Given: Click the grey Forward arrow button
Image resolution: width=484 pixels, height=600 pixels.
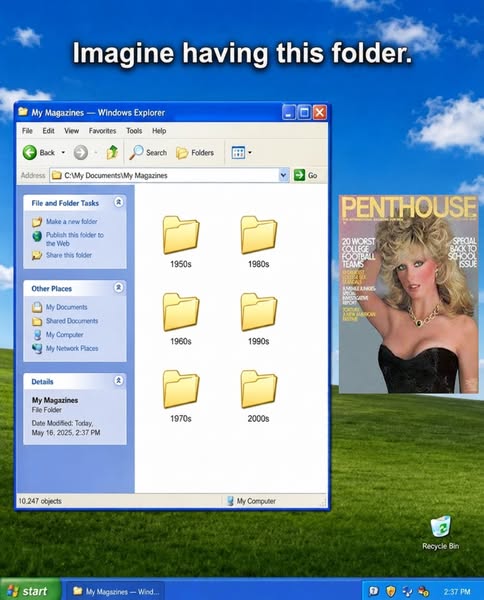Looking at the screenshot, I should click(80, 152).
